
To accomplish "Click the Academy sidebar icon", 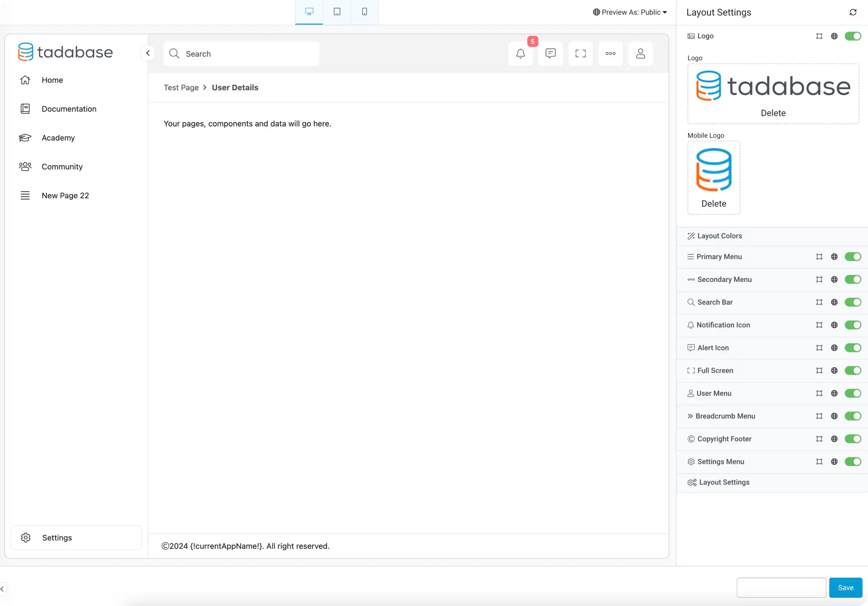I will pyautogui.click(x=25, y=138).
